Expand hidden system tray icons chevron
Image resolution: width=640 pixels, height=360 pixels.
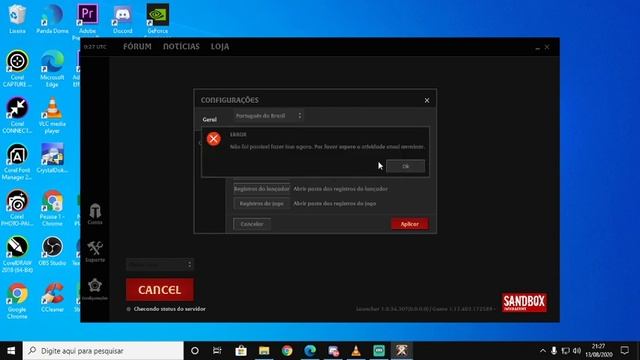pos(542,351)
